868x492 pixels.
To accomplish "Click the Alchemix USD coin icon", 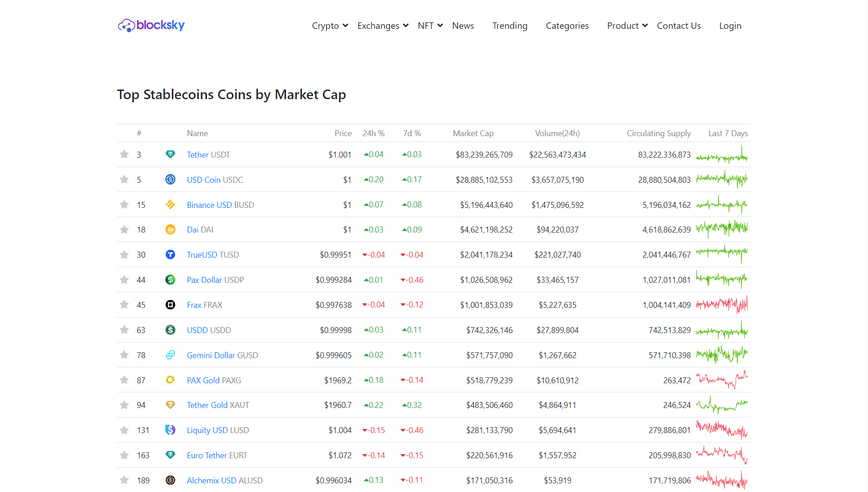I will pyautogui.click(x=170, y=480).
